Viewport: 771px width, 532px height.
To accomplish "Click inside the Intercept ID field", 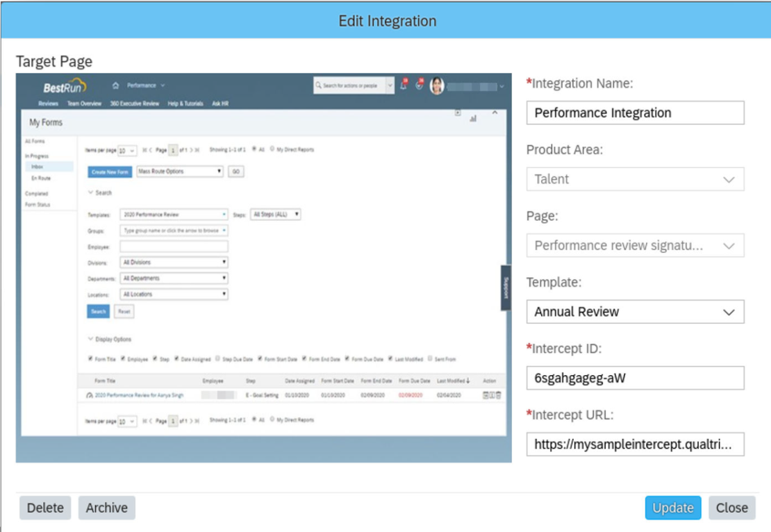I will (636, 379).
